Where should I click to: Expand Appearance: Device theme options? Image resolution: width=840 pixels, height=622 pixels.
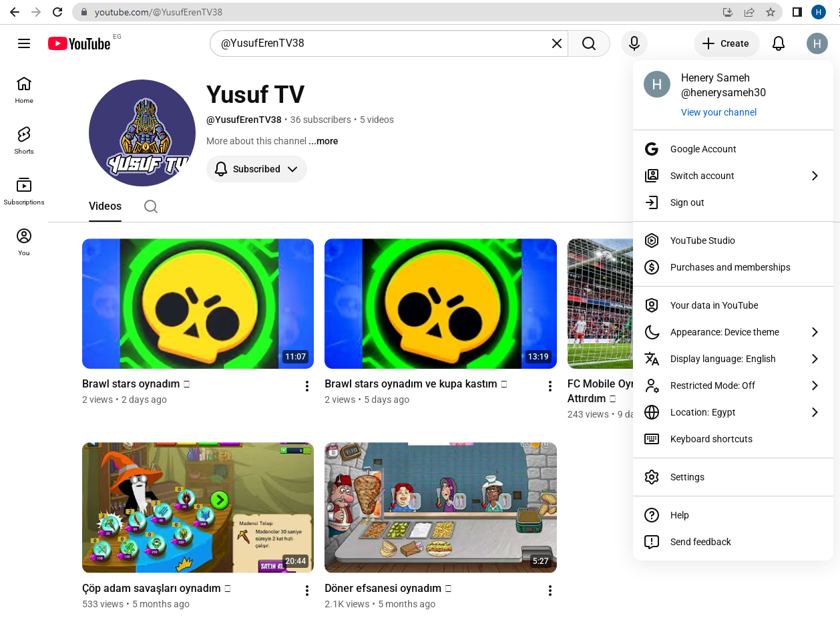pos(733,332)
